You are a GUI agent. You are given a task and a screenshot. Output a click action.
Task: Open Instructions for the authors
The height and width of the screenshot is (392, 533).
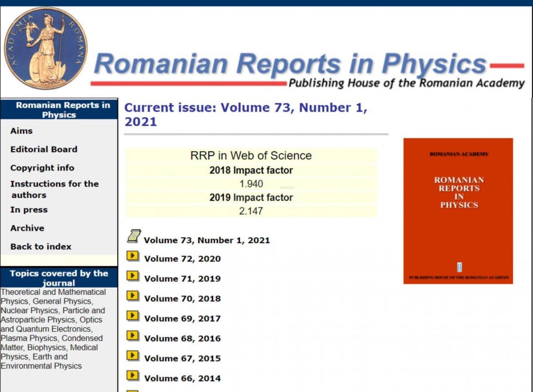(x=54, y=189)
